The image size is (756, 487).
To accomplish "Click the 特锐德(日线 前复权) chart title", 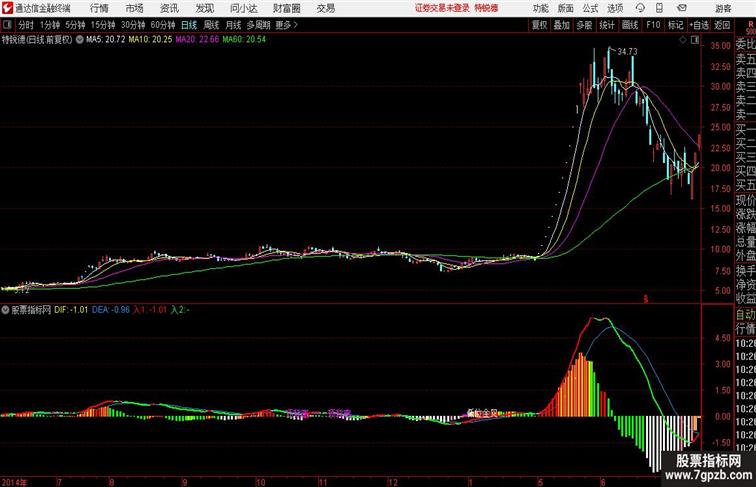I will [x=37, y=40].
